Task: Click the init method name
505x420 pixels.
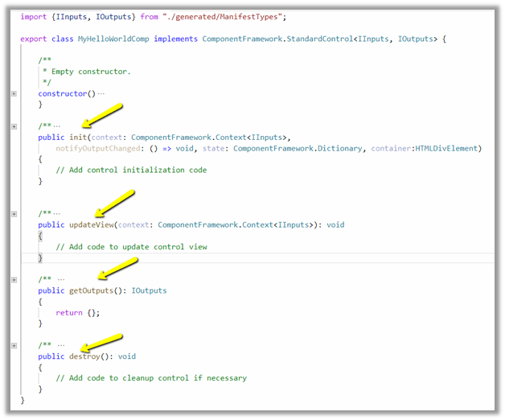Action: coord(78,138)
